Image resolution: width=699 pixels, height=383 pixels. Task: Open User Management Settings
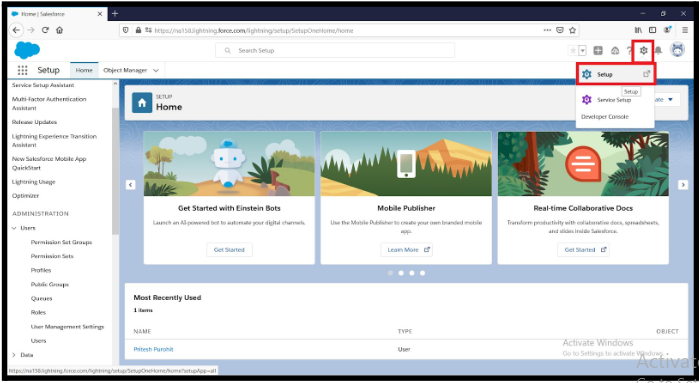[x=67, y=327]
